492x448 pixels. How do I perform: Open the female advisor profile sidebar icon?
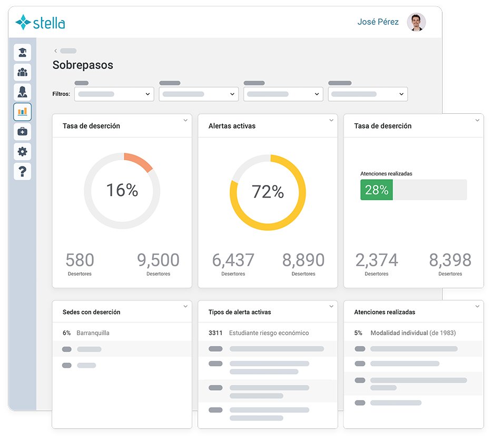22,92
